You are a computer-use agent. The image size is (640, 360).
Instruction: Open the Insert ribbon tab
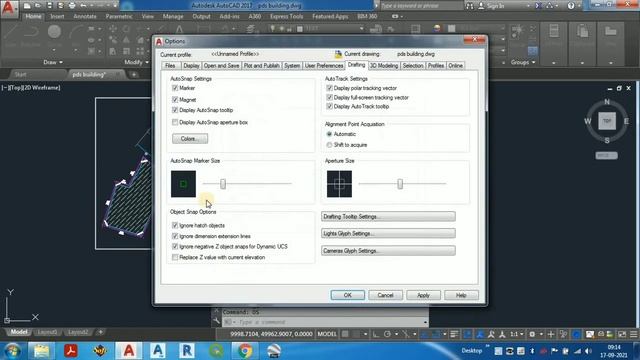(57, 16)
